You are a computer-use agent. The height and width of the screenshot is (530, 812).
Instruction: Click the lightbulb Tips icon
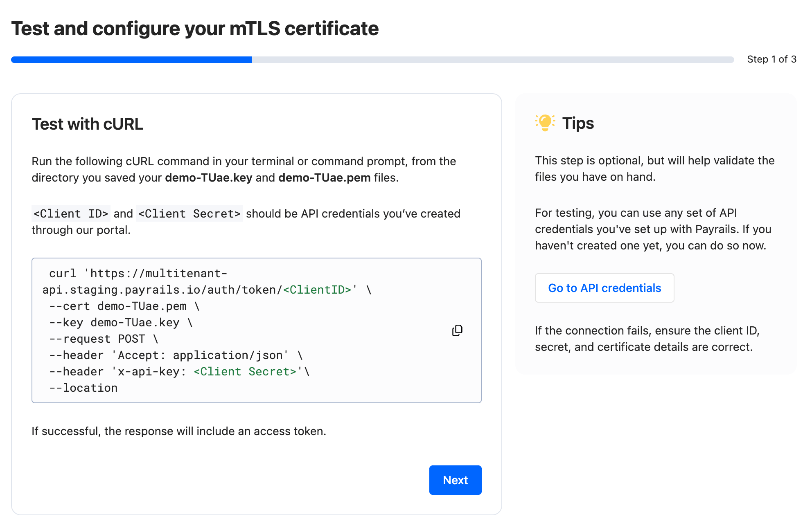pos(545,123)
